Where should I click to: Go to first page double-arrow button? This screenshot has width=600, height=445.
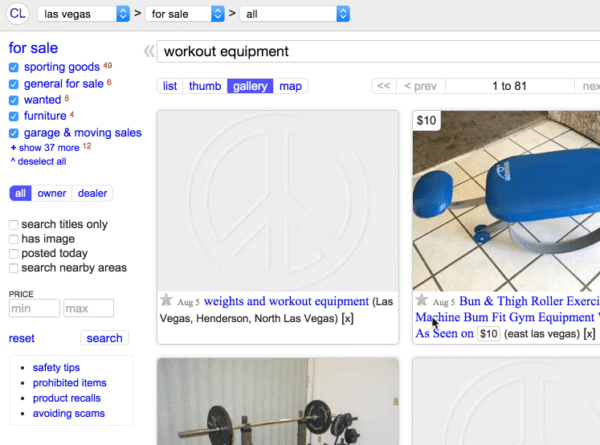coord(381,86)
